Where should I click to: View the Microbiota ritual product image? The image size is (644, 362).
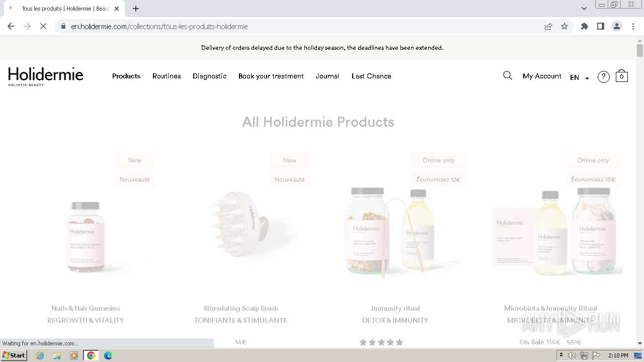(x=556, y=232)
